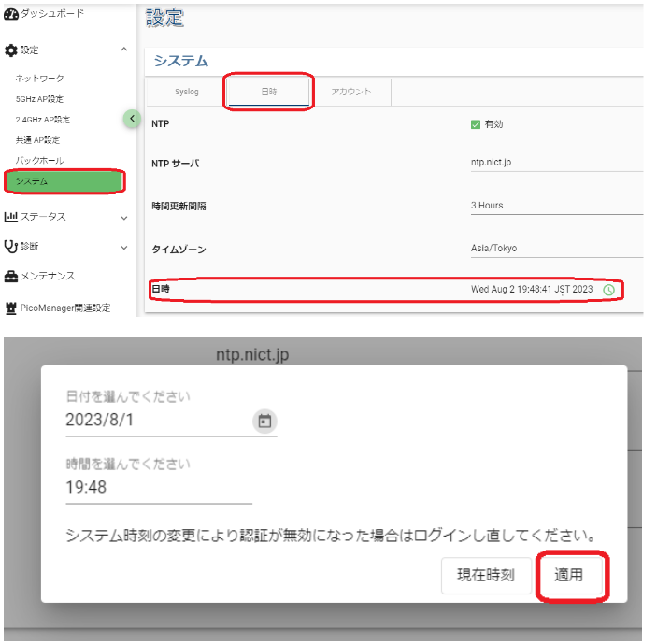Click the settings gear icon
This screenshot has height=644, width=657.
(x=11, y=50)
